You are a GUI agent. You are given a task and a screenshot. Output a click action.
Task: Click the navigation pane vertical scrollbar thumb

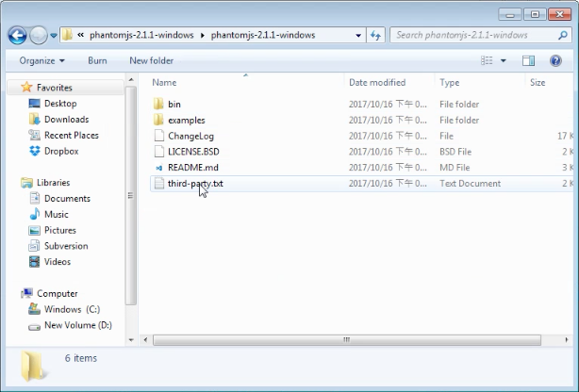click(131, 196)
